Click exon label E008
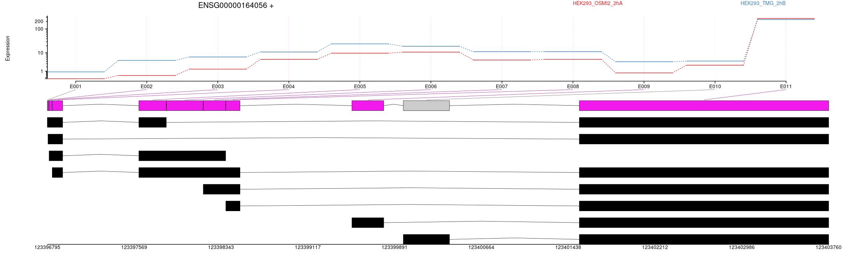 (x=573, y=86)
